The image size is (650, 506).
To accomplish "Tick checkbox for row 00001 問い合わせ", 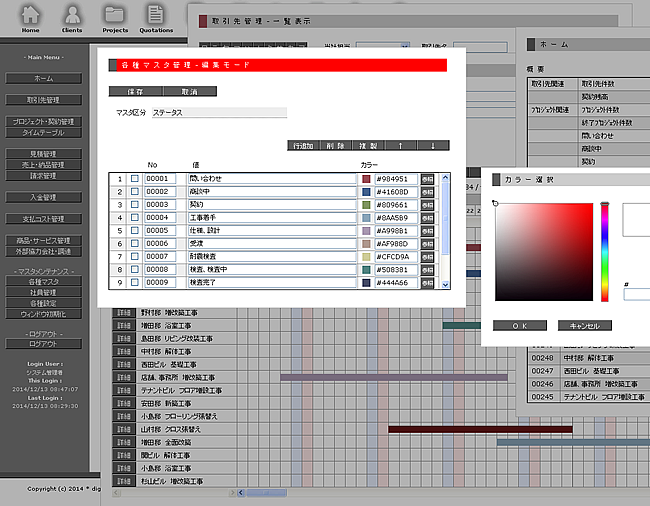I will (x=135, y=179).
